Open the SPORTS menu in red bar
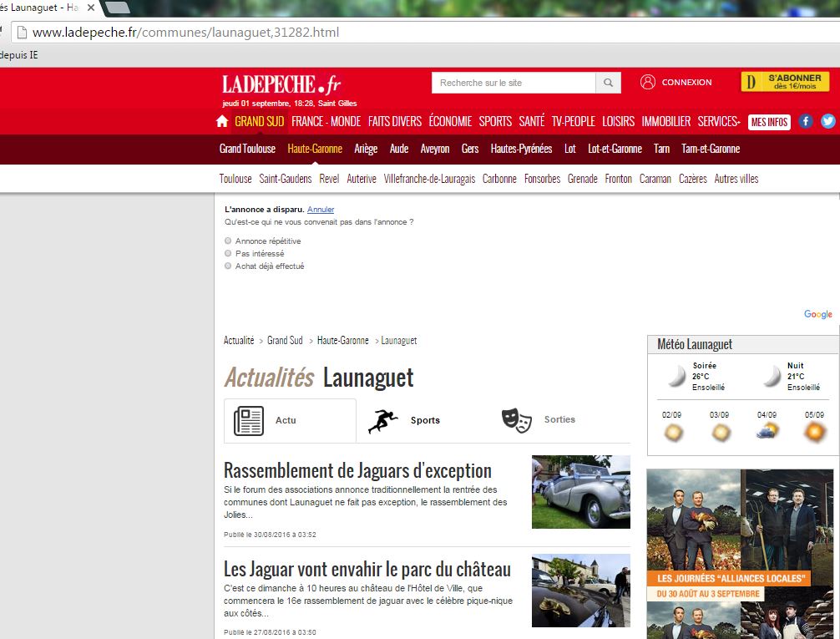Screen dimensions: 840x639 (x=495, y=122)
